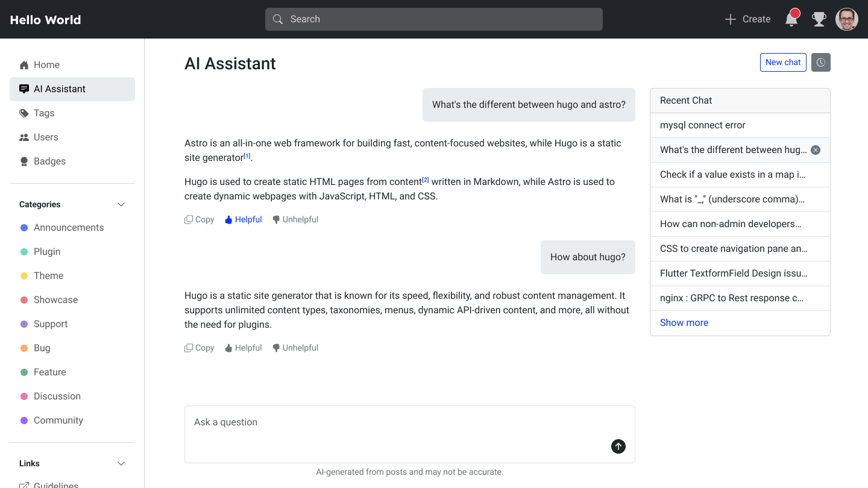Click the notification bell
868x488 pixels.
pos(791,19)
